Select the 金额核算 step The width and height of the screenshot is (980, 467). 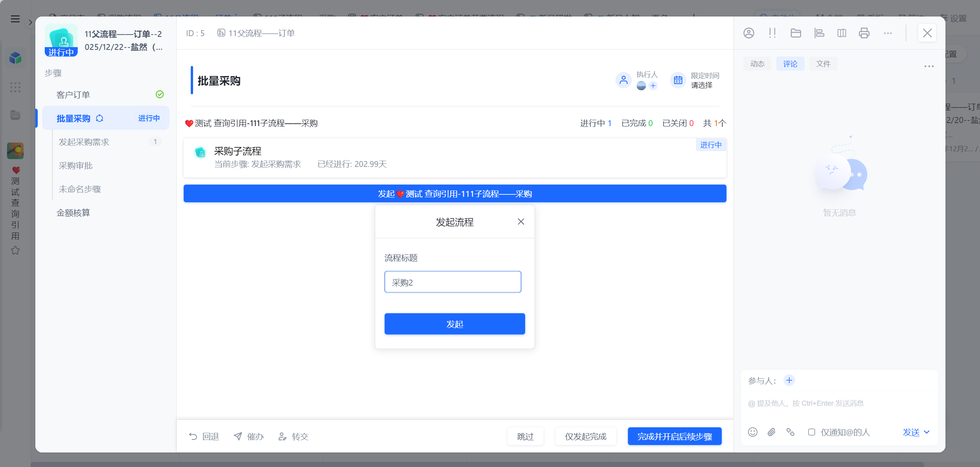(x=106, y=212)
